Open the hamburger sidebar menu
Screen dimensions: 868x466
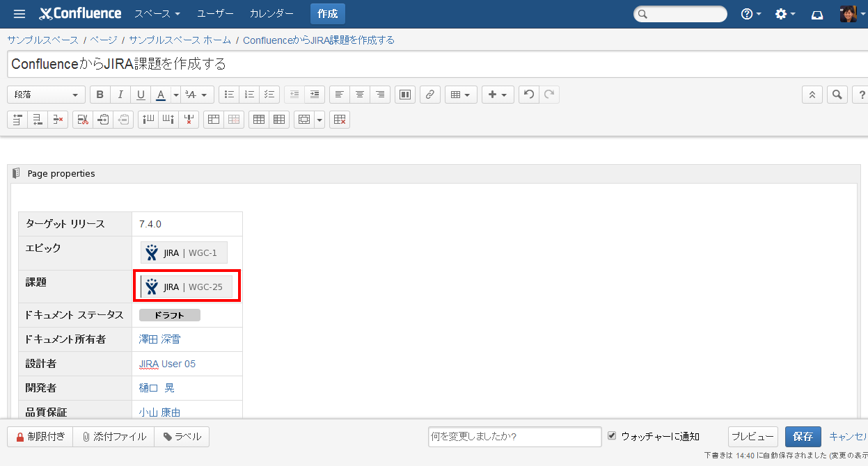point(19,14)
